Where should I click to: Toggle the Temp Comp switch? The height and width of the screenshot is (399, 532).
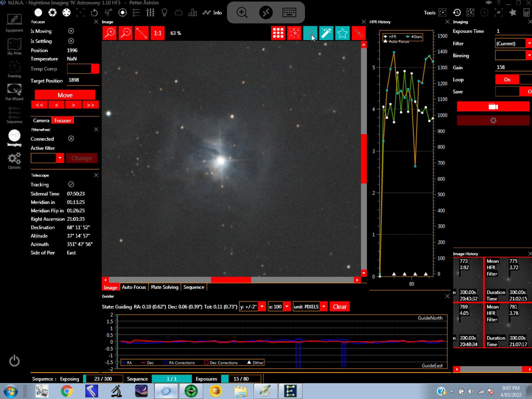(83, 69)
